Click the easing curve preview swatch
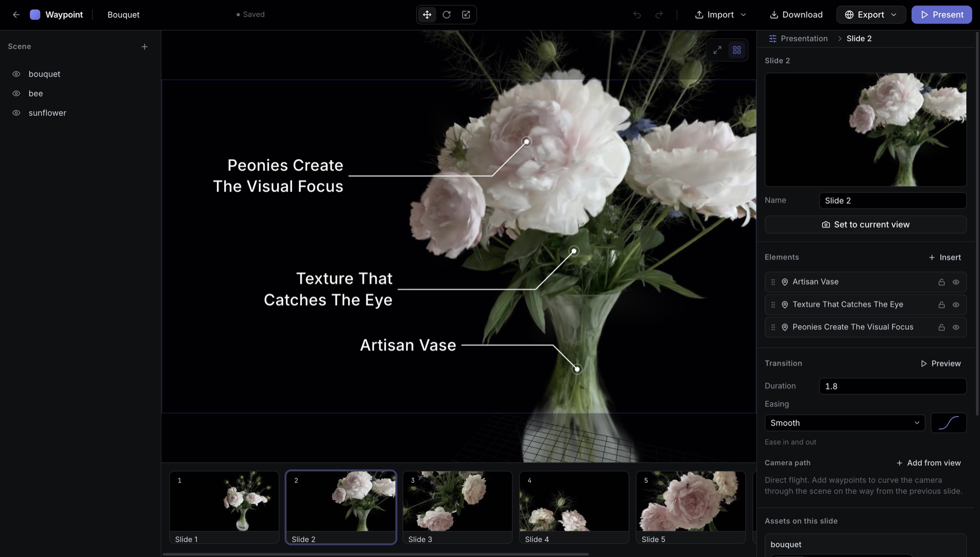 coord(948,423)
